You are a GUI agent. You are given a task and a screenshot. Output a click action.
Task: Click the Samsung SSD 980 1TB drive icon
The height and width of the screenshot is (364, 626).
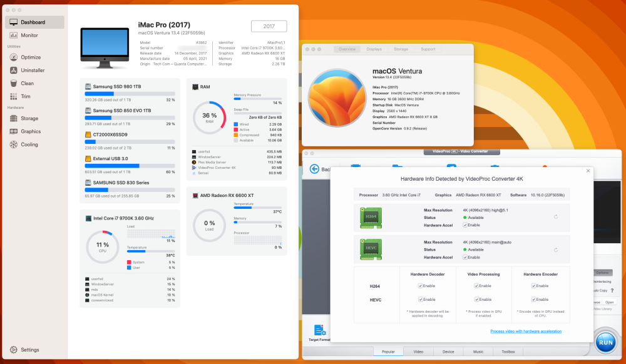point(88,86)
